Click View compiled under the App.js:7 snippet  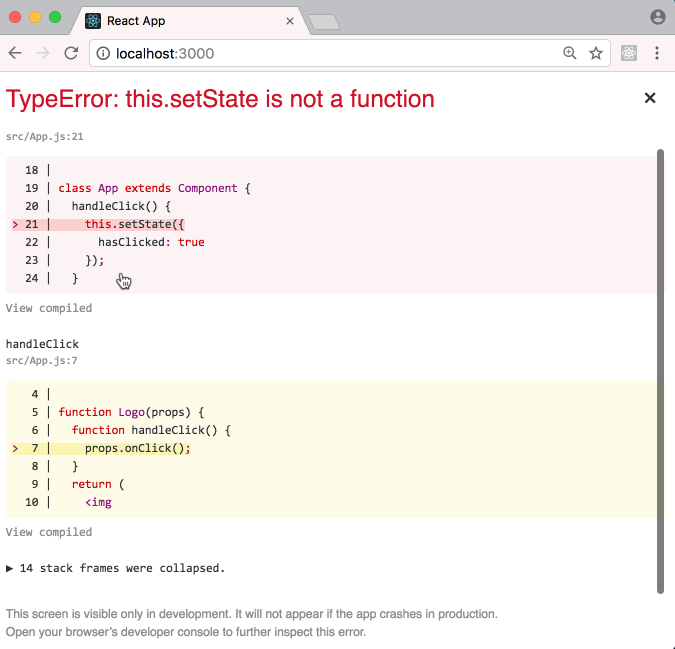point(49,532)
